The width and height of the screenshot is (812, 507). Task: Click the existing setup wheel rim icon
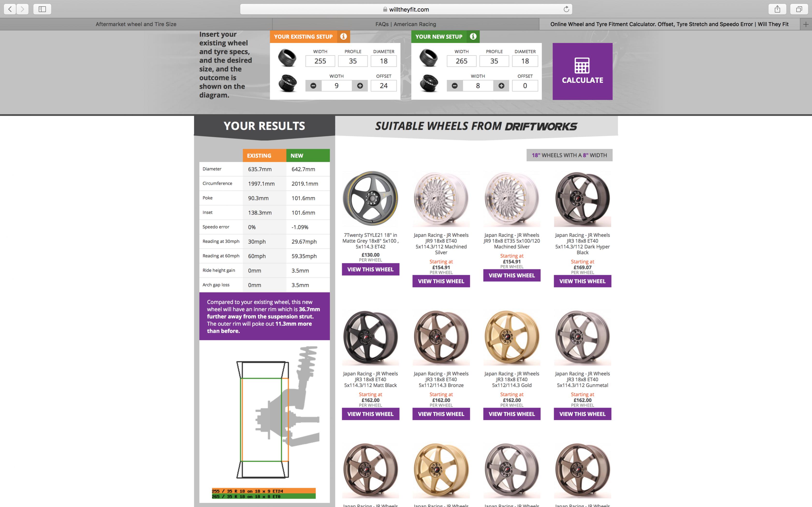pyautogui.click(x=288, y=83)
